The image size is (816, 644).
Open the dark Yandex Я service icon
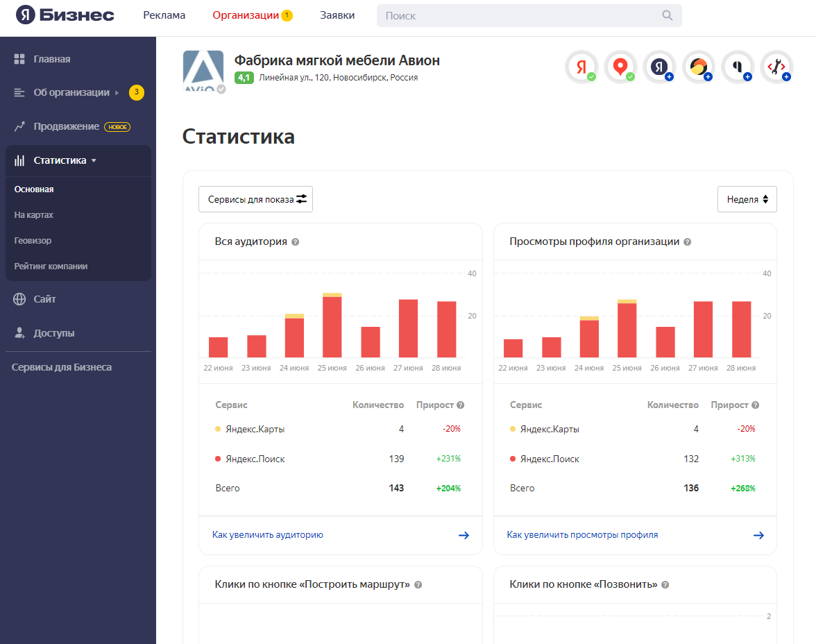tap(659, 67)
